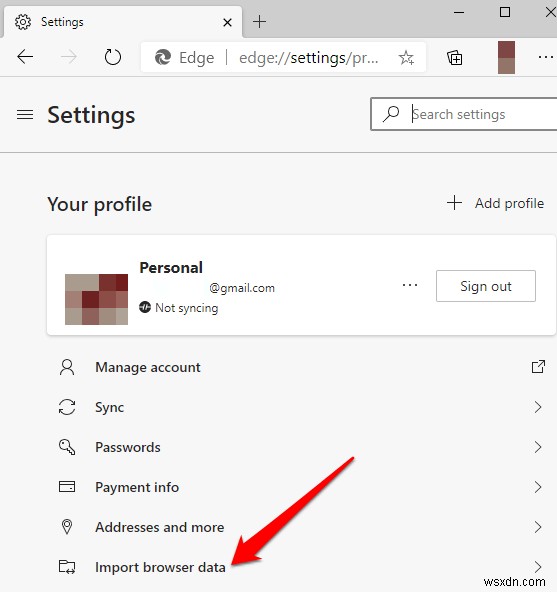Reload the page with the refresh icon

pyautogui.click(x=113, y=57)
